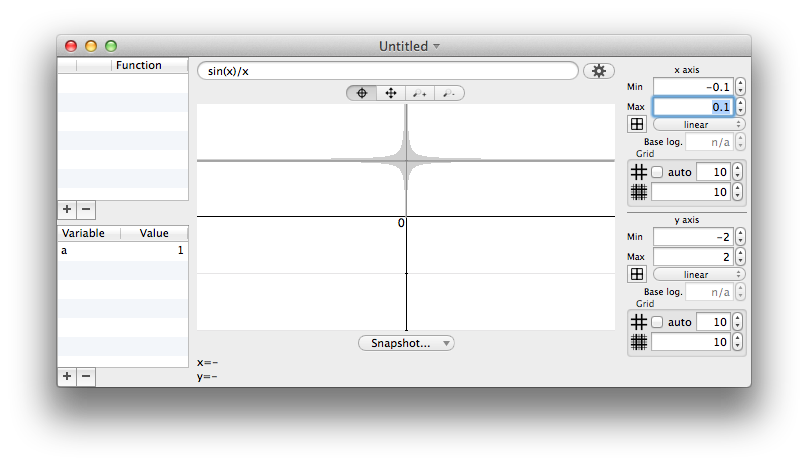
Task: Remove function with minus button
Action: click(x=86, y=209)
